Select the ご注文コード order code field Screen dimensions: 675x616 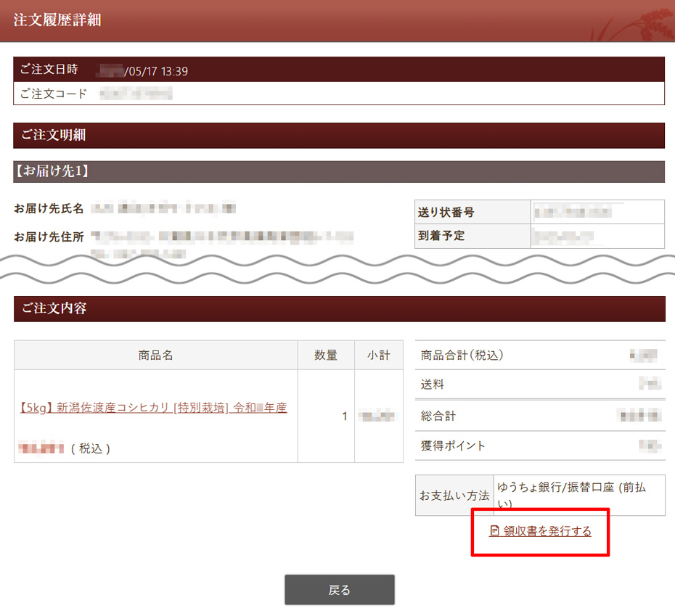tap(52, 93)
